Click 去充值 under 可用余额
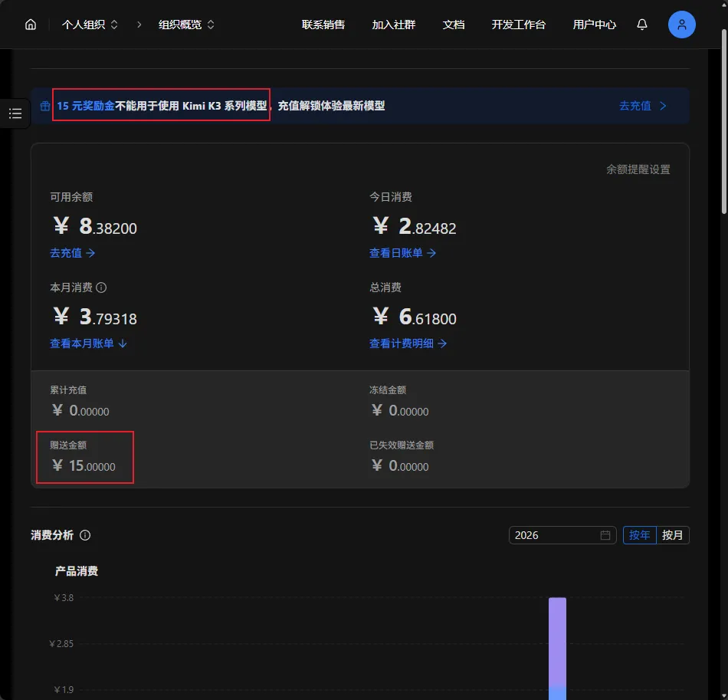 [x=73, y=253]
